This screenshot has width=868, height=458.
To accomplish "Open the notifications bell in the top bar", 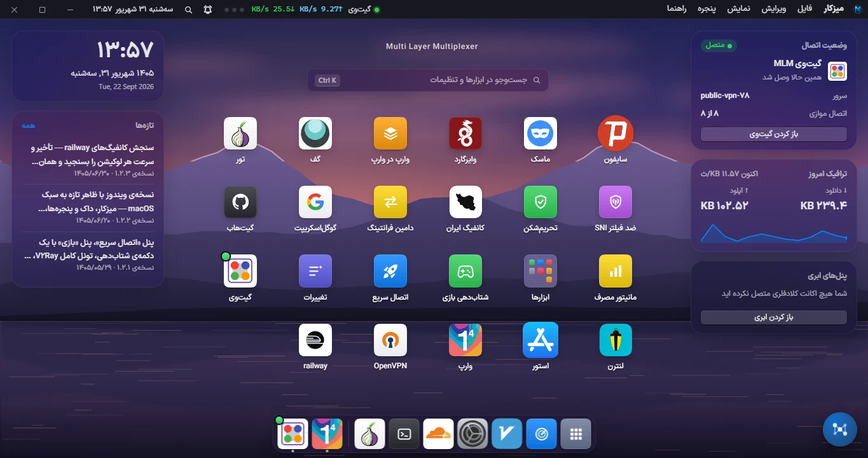I will [x=208, y=10].
